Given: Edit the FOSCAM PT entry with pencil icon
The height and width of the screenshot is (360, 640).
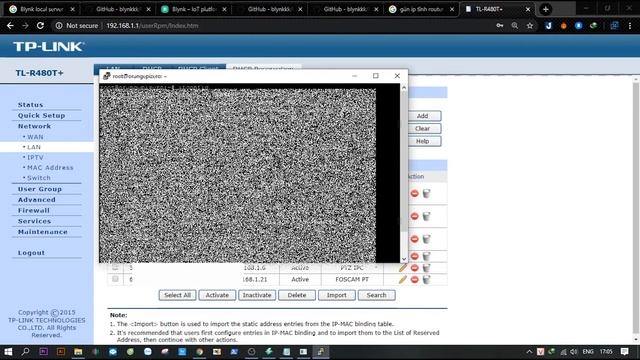Looking at the screenshot, I should [402, 279].
